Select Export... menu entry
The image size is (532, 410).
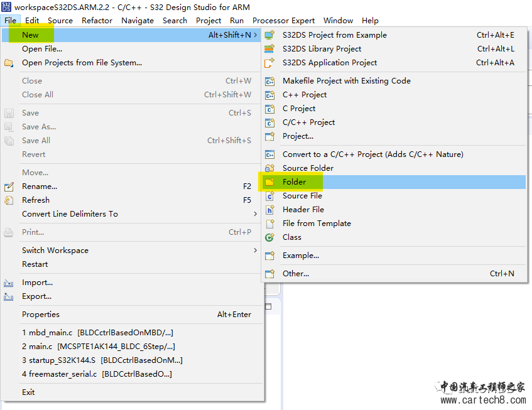133,296
